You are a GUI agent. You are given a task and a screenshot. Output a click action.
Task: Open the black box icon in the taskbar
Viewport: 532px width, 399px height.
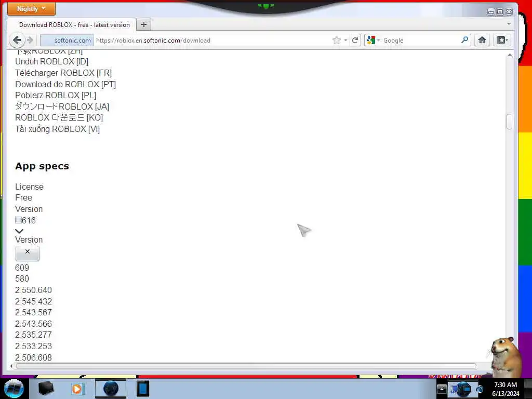coord(46,389)
